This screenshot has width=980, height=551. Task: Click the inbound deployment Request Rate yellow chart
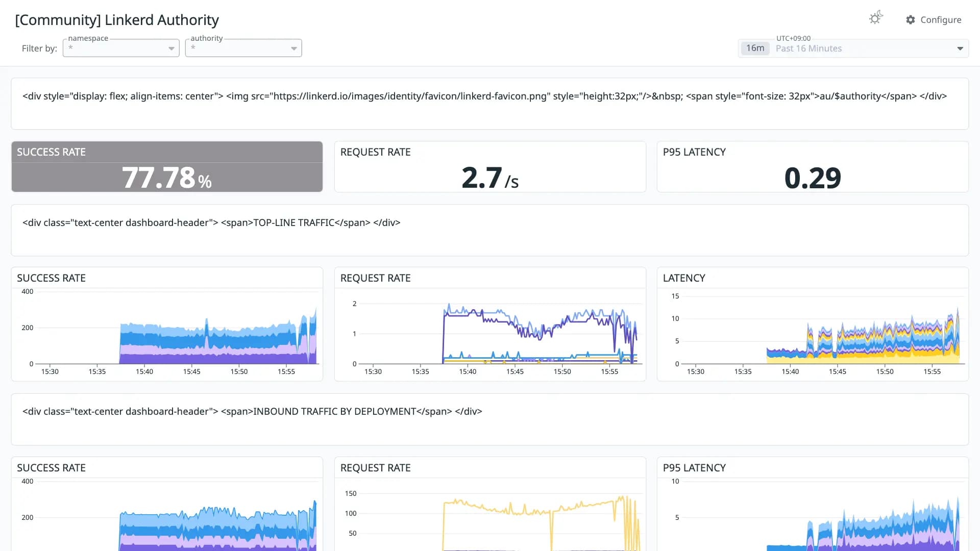tap(490, 515)
